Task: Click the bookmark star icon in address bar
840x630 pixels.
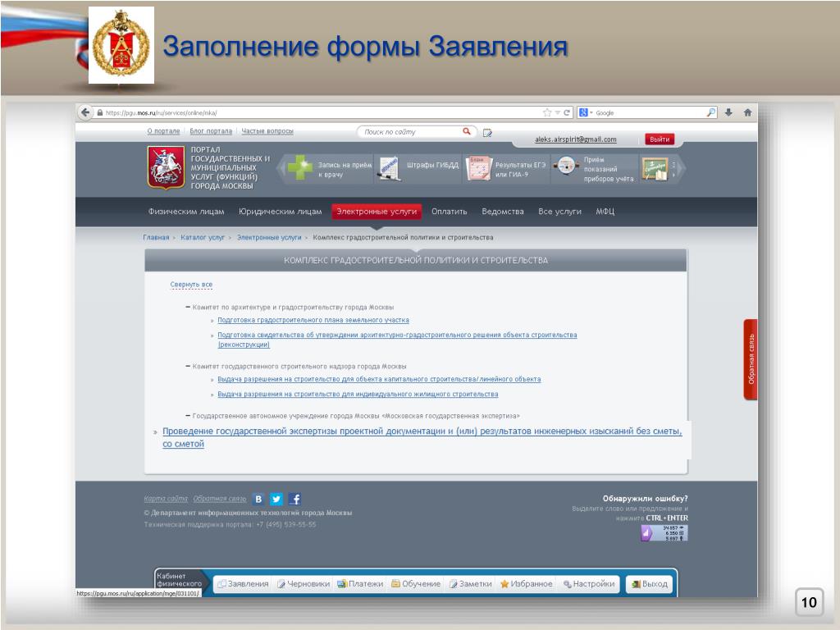Action: 547,112
